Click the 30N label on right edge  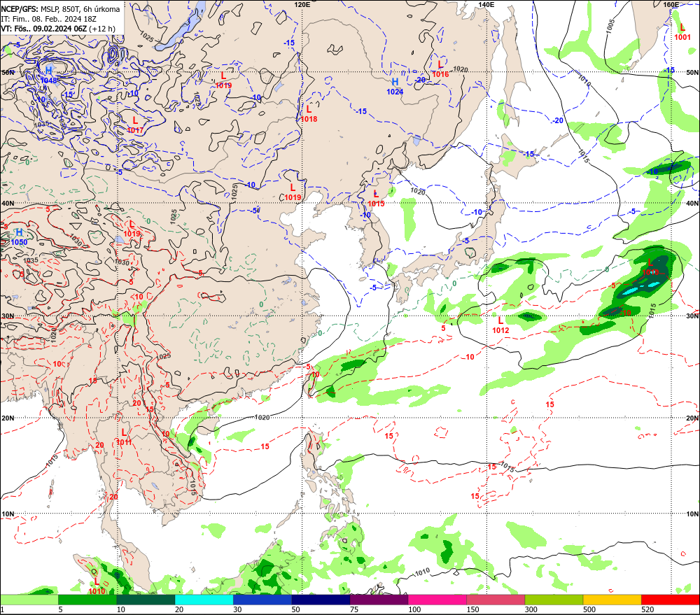(x=692, y=316)
